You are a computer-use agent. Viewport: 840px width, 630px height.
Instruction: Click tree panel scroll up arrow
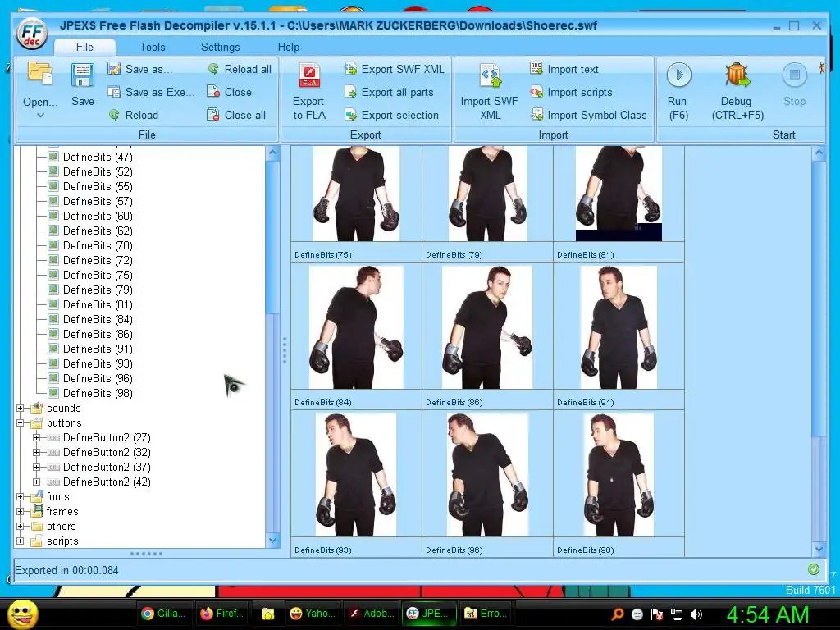(272, 153)
